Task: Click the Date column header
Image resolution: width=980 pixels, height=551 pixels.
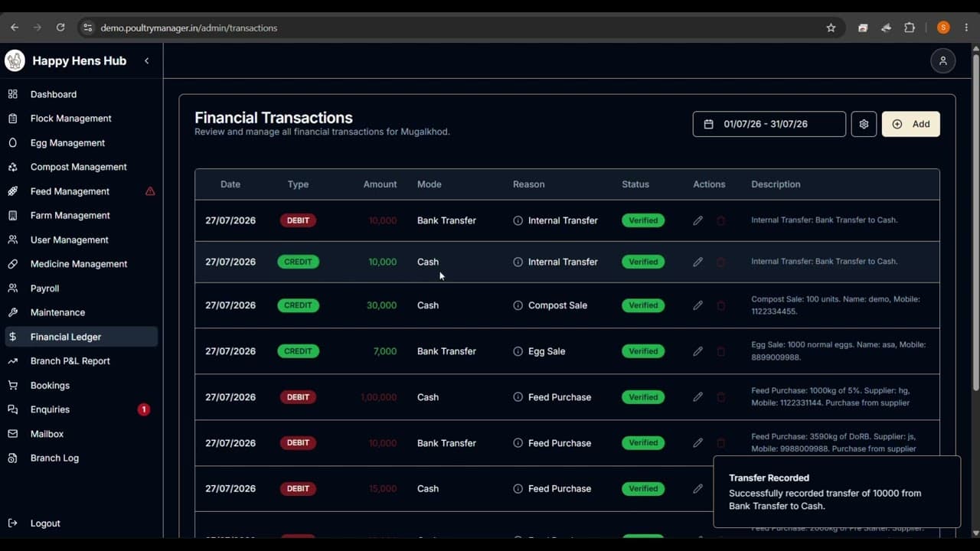Action: point(230,184)
